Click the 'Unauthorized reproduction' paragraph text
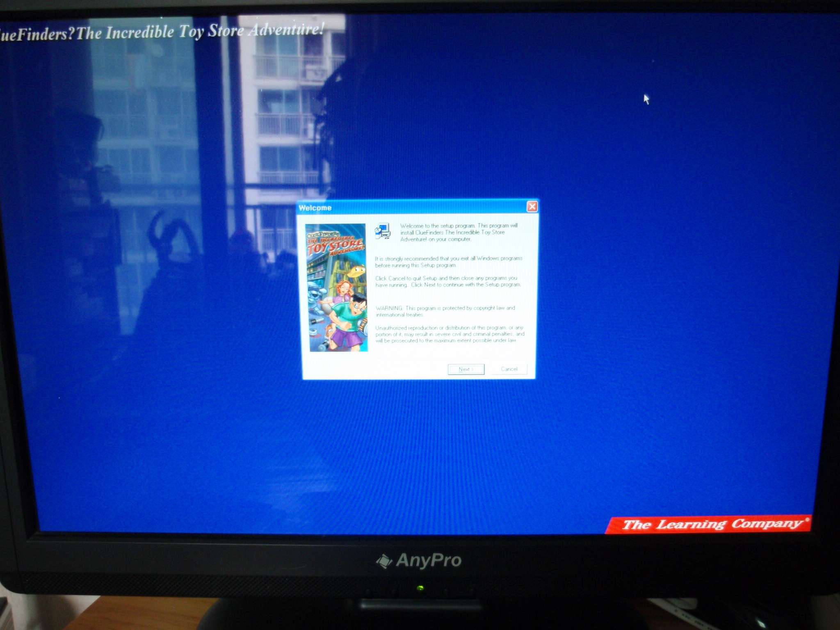Image resolution: width=840 pixels, height=630 pixels. 450,334
